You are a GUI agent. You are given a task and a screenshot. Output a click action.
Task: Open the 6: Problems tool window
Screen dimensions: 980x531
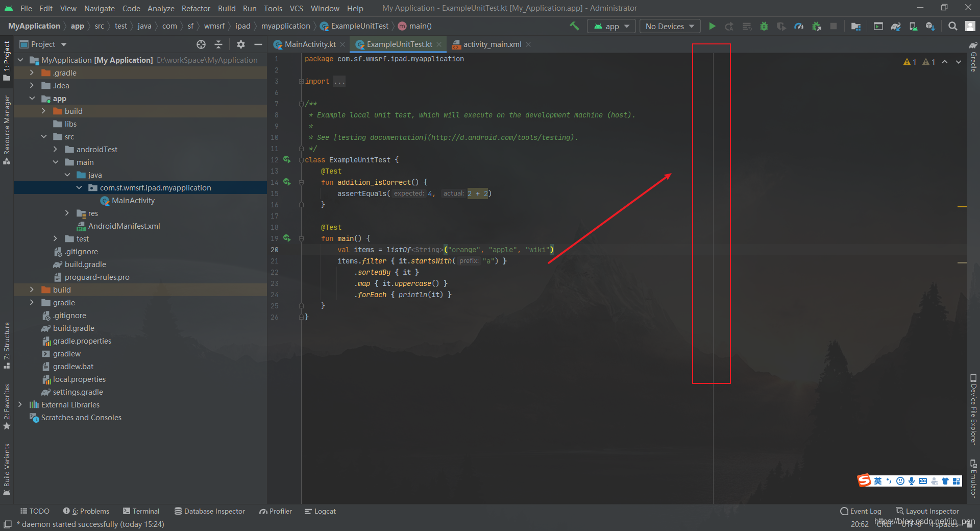pos(86,511)
